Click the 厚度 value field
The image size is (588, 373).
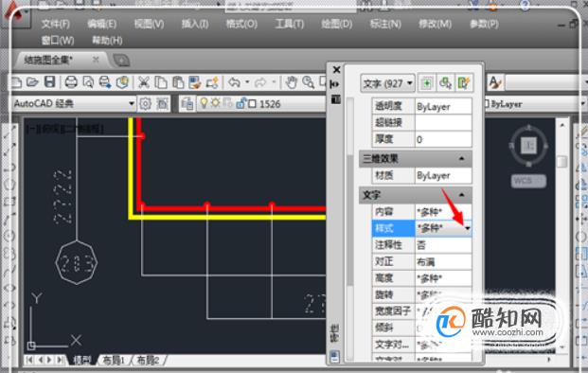[x=443, y=139]
